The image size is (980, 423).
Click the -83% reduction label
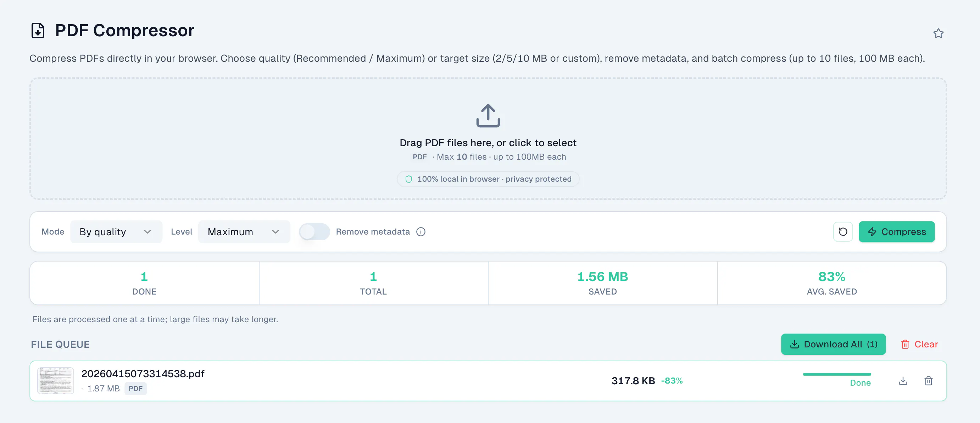coord(672,381)
